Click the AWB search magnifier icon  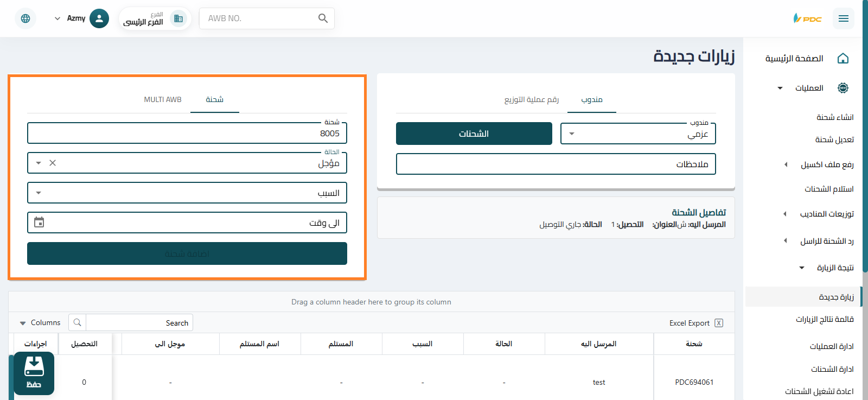click(323, 18)
